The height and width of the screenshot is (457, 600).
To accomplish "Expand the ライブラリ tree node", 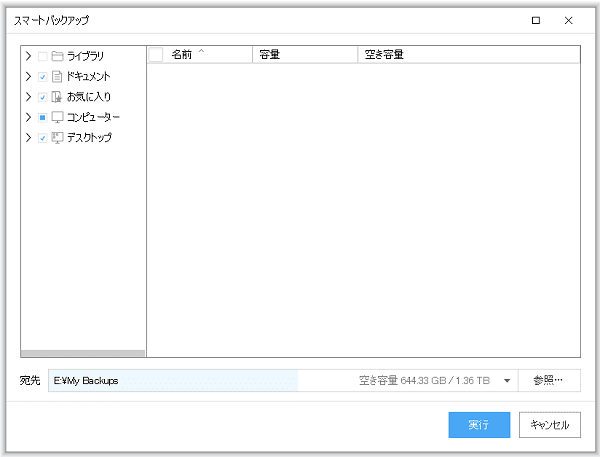I will [28, 56].
